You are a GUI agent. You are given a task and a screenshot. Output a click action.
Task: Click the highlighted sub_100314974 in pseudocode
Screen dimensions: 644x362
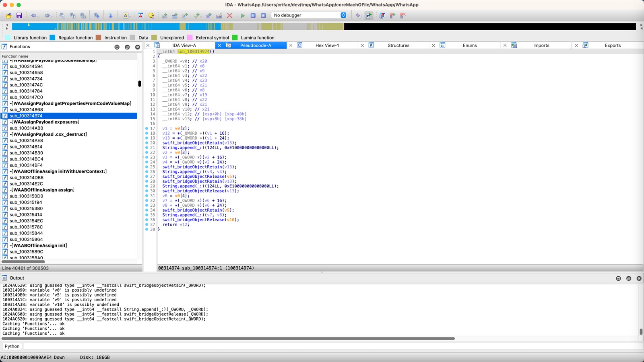[x=193, y=51]
